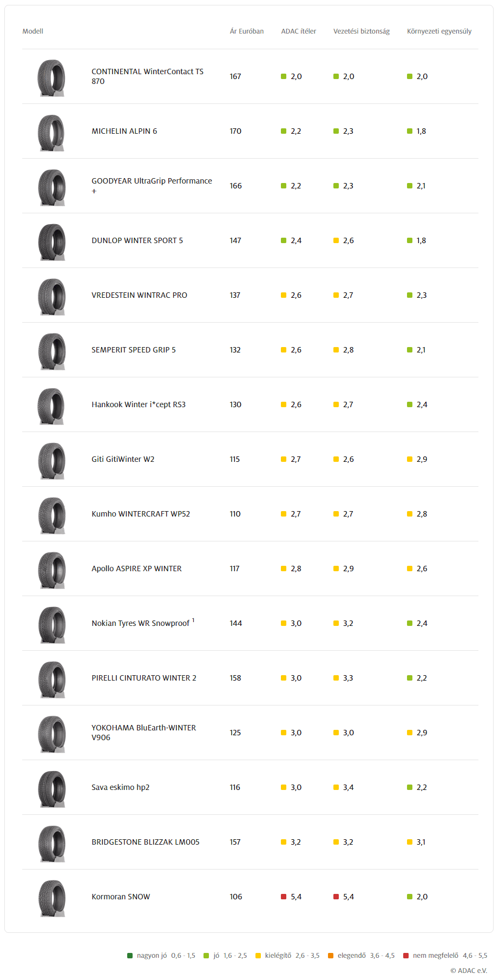The height and width of the screenshot is (980, 499).
Task: Open the GOODYEAR UltraGrip Performance + model name
Action: [152, 186]
